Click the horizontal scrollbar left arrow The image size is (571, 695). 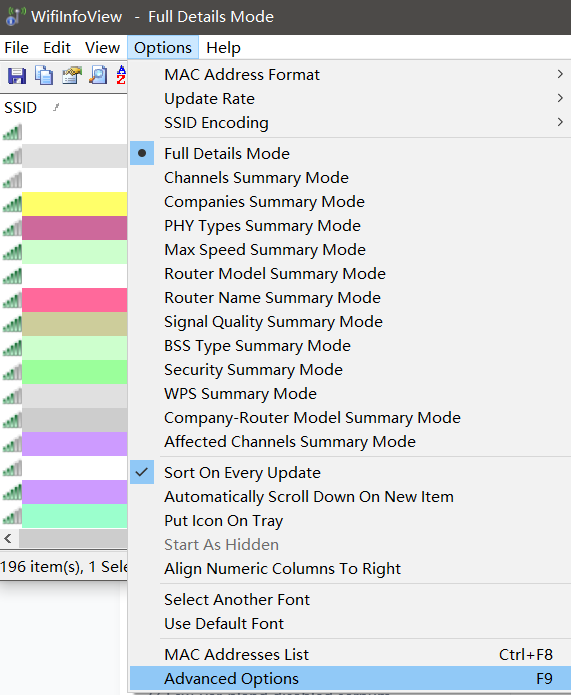coord(8,539)
